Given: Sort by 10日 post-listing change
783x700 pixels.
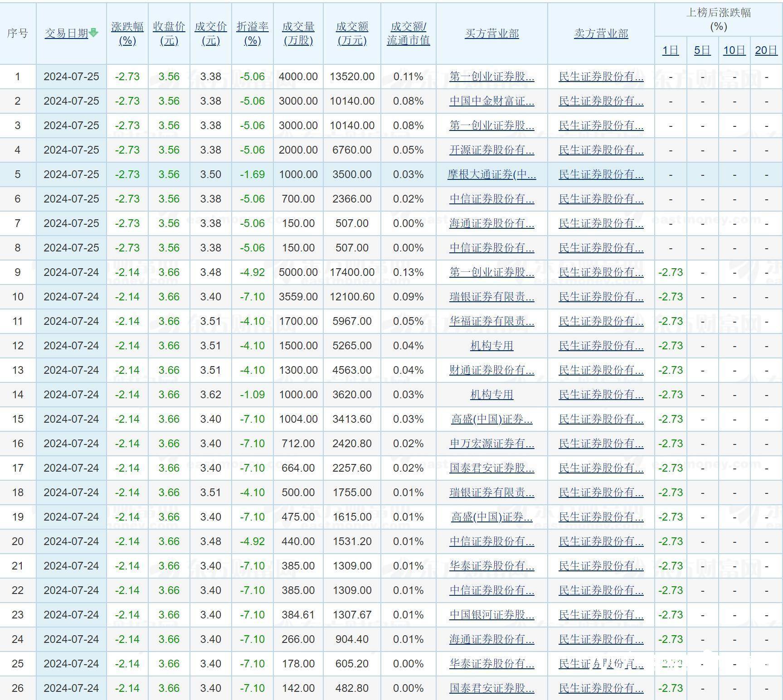Looking at the screenshot, I should (734, 50).
